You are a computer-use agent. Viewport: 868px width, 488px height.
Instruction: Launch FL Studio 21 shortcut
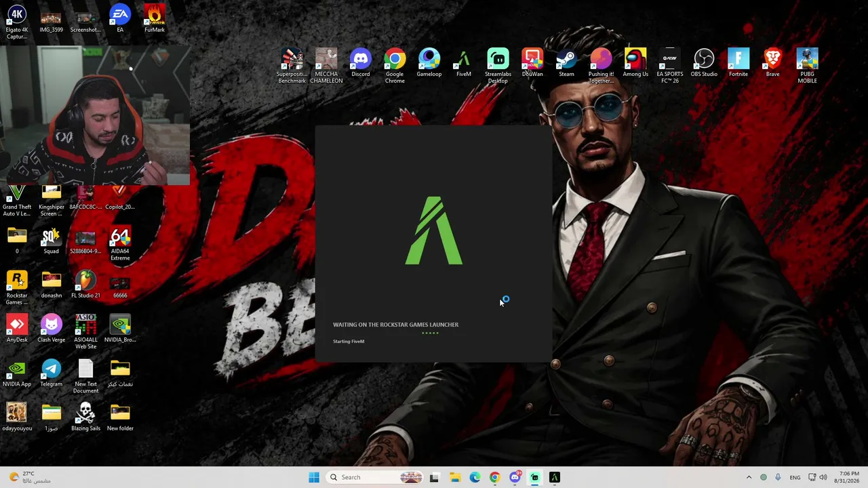pyautogui.click(x=85, y=285)
